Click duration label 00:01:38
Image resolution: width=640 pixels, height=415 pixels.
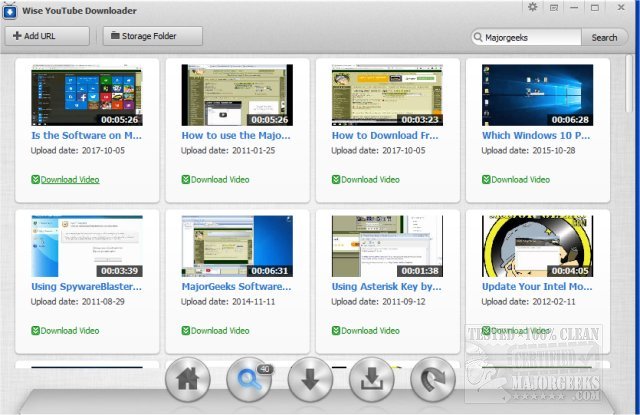[420, 271]
